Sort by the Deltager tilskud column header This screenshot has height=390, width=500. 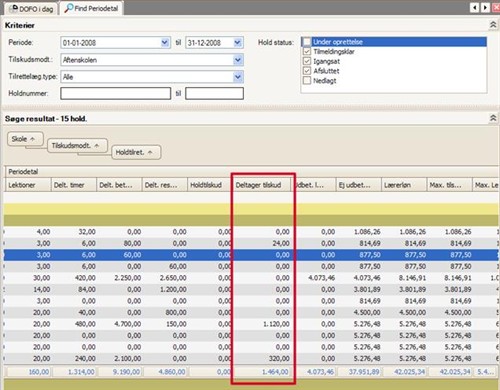pos(262,185)
